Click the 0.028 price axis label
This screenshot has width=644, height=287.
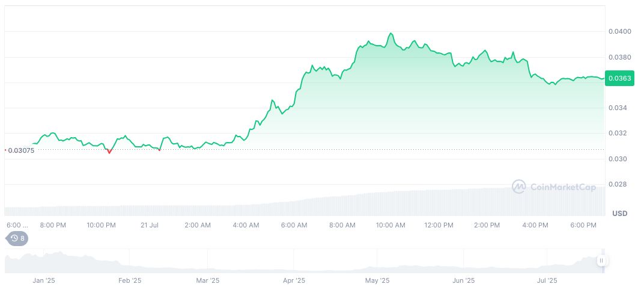(618, 184)
